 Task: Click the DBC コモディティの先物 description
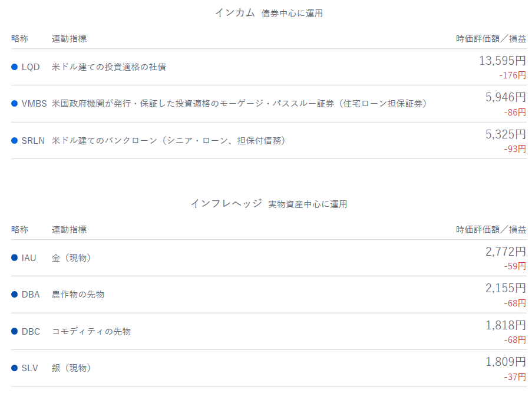[91, 332]
